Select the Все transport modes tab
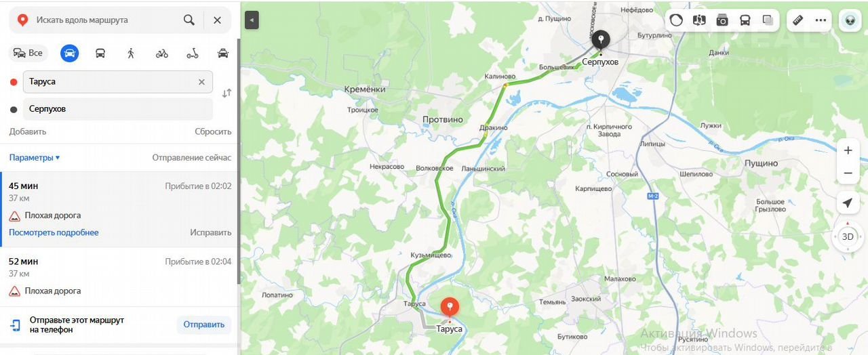Image resolution: width=868 pixels, height=355 pixels. click(x=28, y=53)
